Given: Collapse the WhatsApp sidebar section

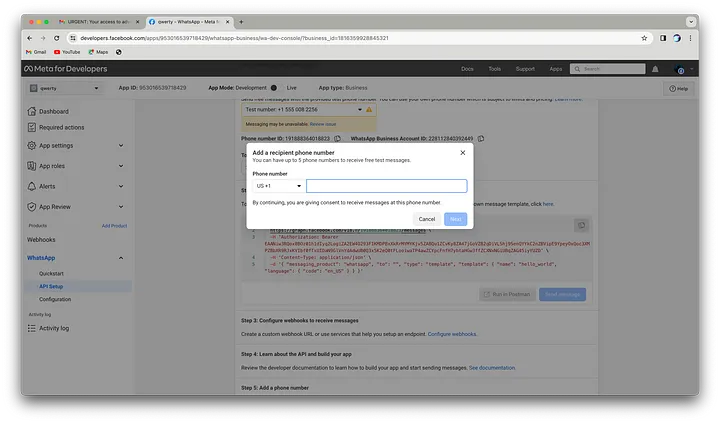Looking at the screenshot, I should click(121, 258).
